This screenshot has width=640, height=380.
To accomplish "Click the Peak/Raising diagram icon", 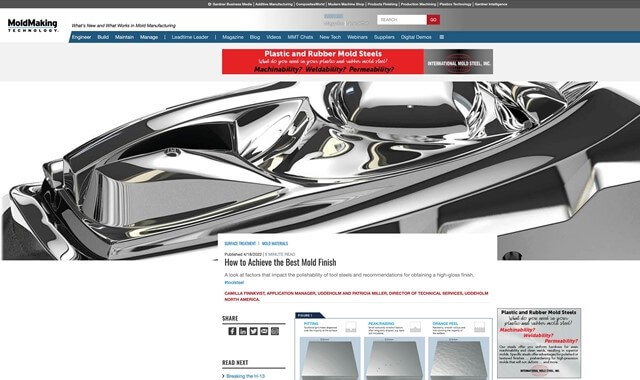I will point(415,327).
